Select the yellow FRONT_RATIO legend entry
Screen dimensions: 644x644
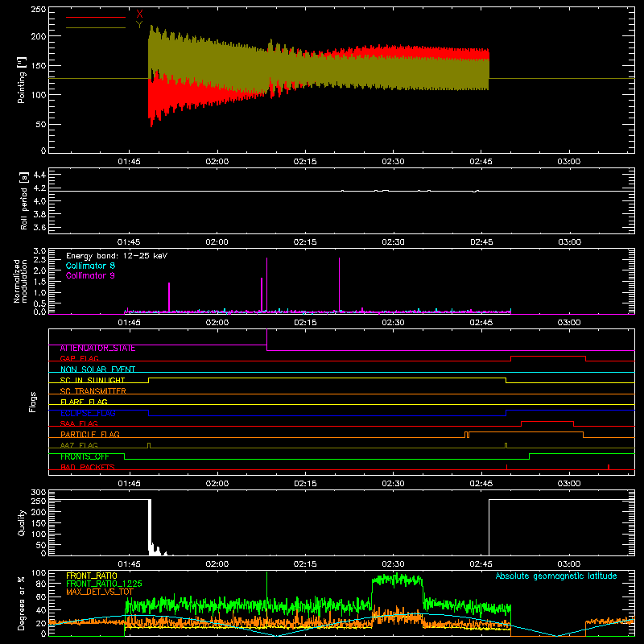click(x=92, y=576)
